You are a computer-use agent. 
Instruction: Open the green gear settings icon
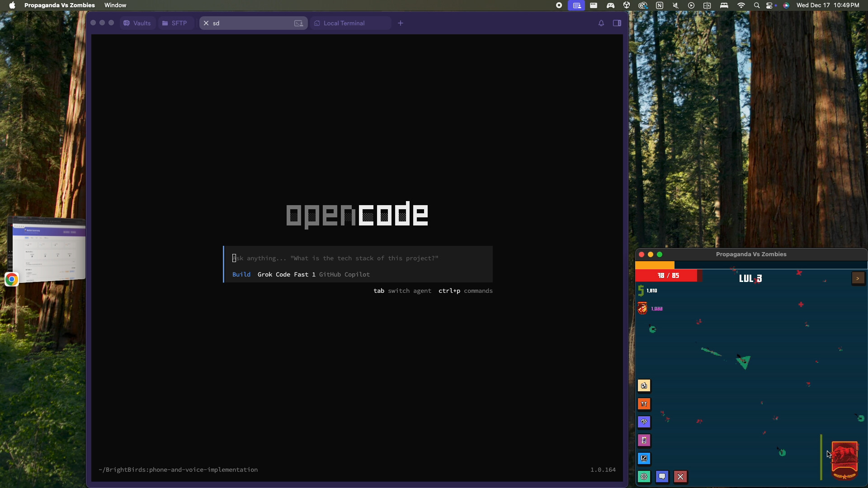click(x=644, y=477)
